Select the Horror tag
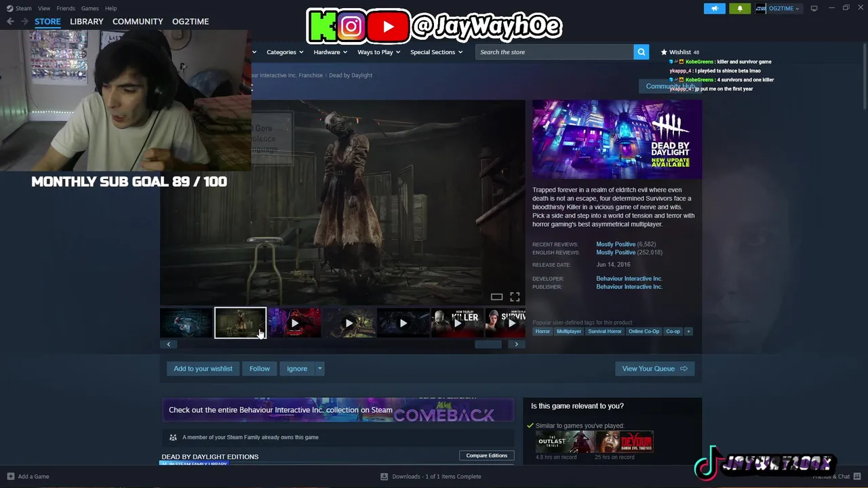The width and height of the screenshot is (868, 488). point(542,331)
